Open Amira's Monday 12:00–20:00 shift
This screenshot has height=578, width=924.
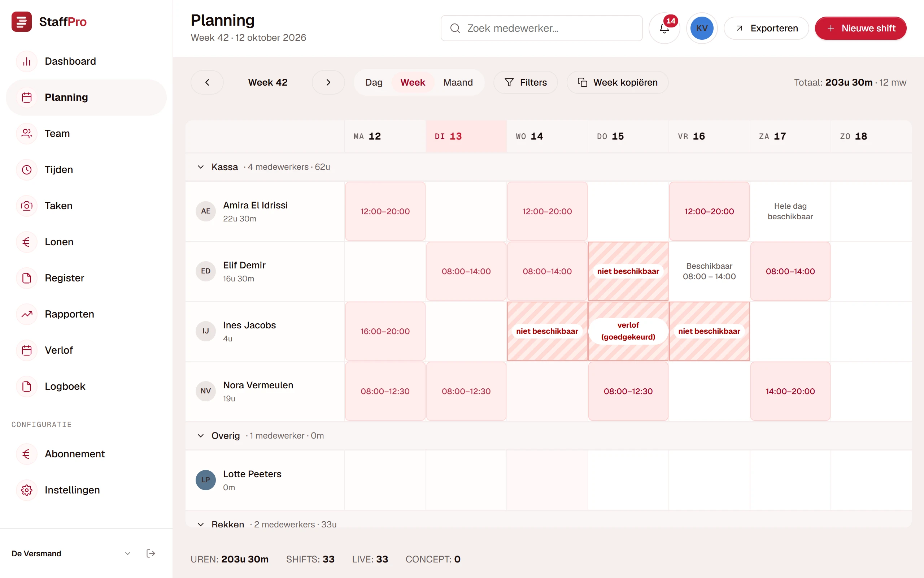[385, 211]
